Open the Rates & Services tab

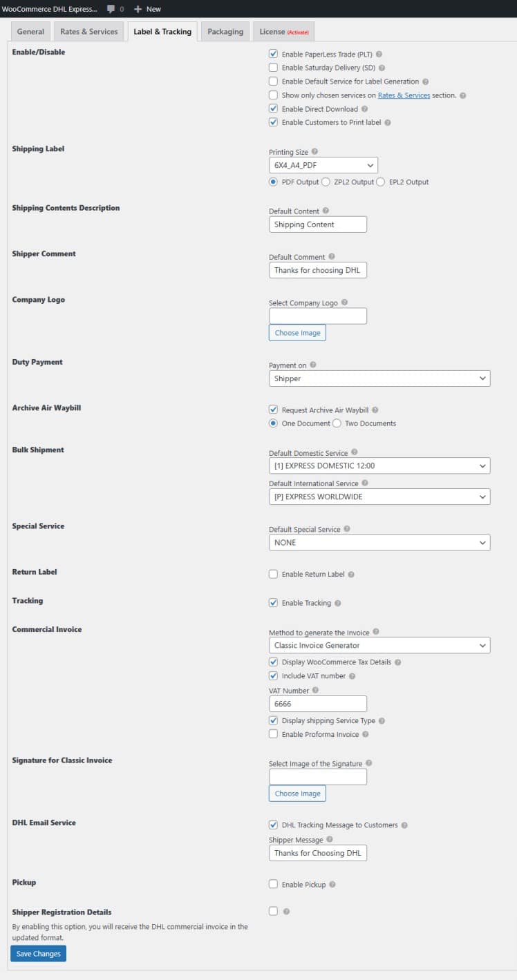point(89,32)
